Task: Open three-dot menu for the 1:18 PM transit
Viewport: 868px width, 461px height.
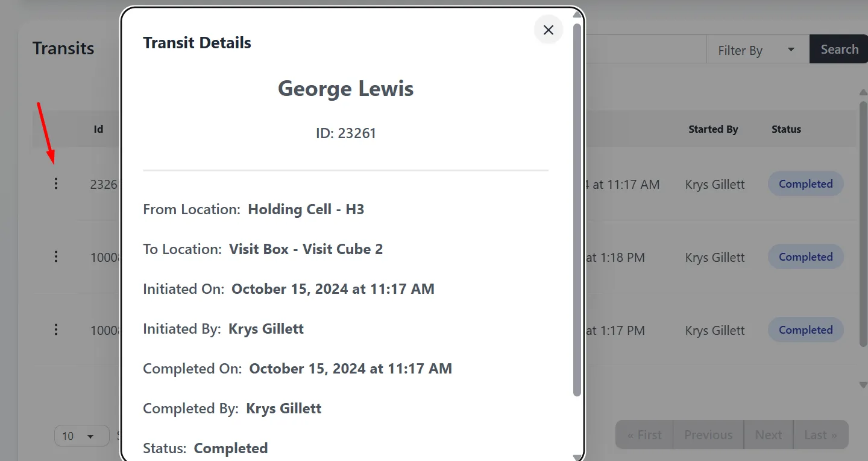Action: click(56, 257)
